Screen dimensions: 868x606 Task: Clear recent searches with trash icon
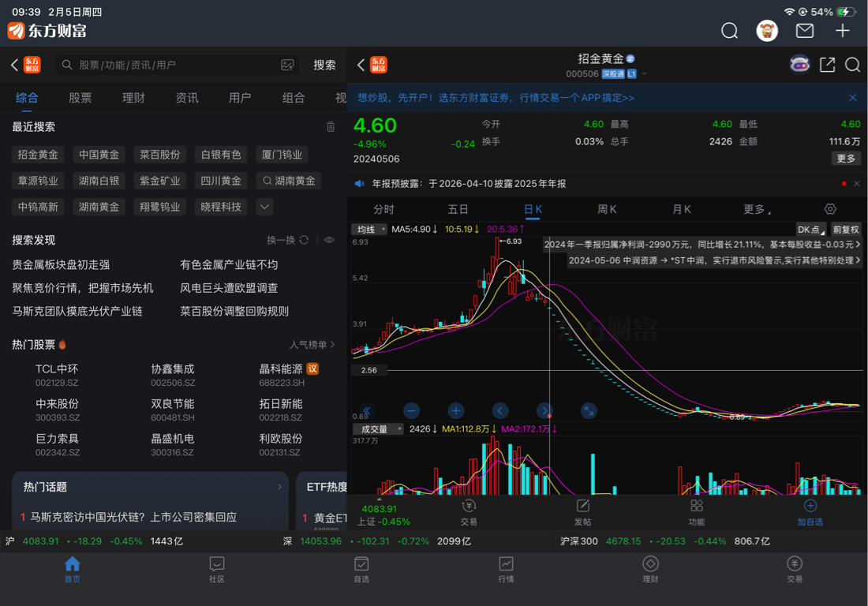331,127
